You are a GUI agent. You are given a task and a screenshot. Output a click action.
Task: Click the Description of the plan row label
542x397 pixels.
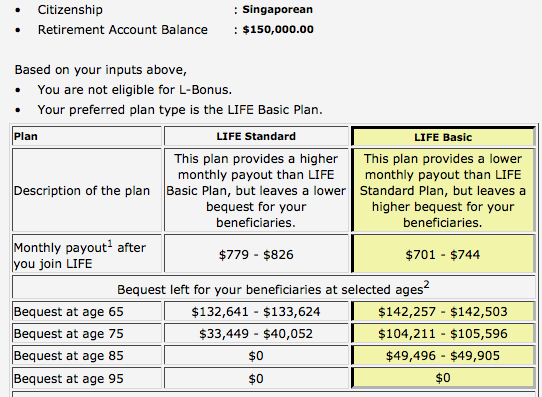tap(82, 191)
